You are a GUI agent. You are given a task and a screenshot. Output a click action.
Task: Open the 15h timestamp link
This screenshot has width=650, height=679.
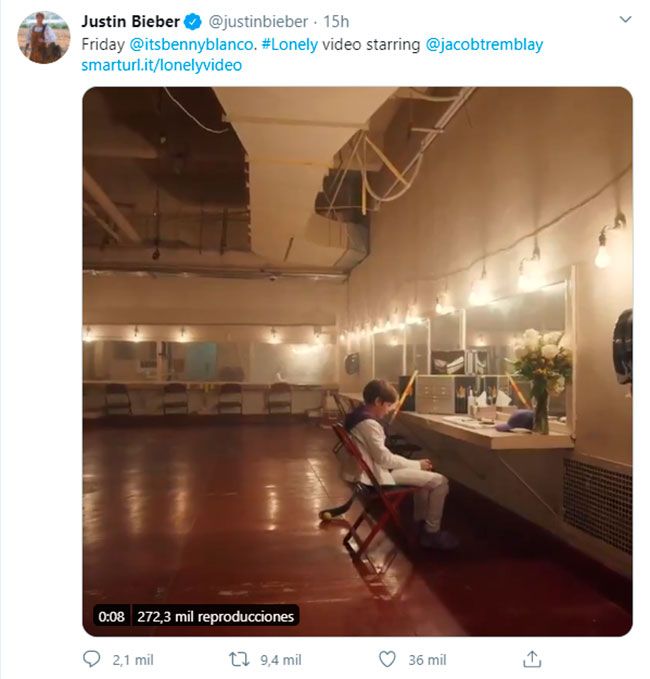coord(337,22)
